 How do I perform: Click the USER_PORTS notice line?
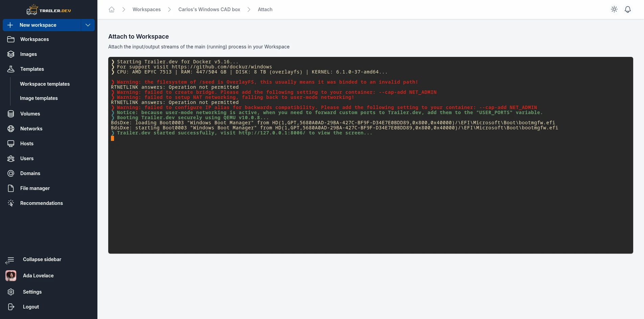(x=327, y=113)
